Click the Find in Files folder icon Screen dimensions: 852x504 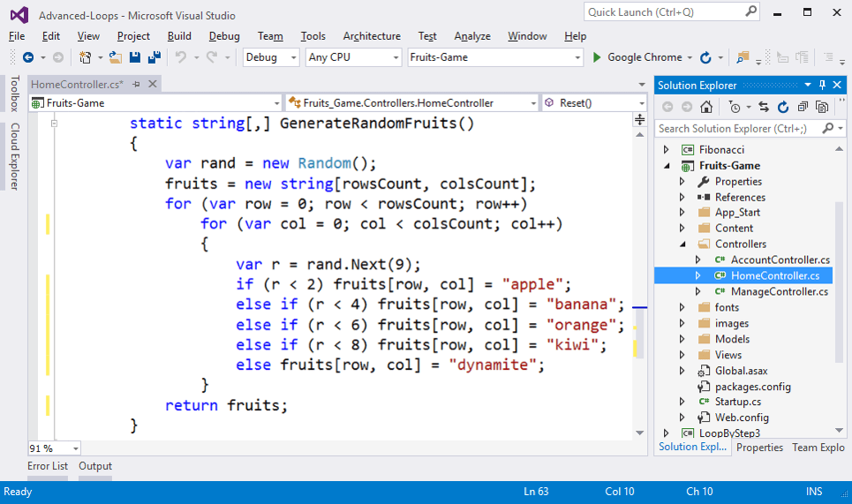pyautogui.click(x=743, y=57)
